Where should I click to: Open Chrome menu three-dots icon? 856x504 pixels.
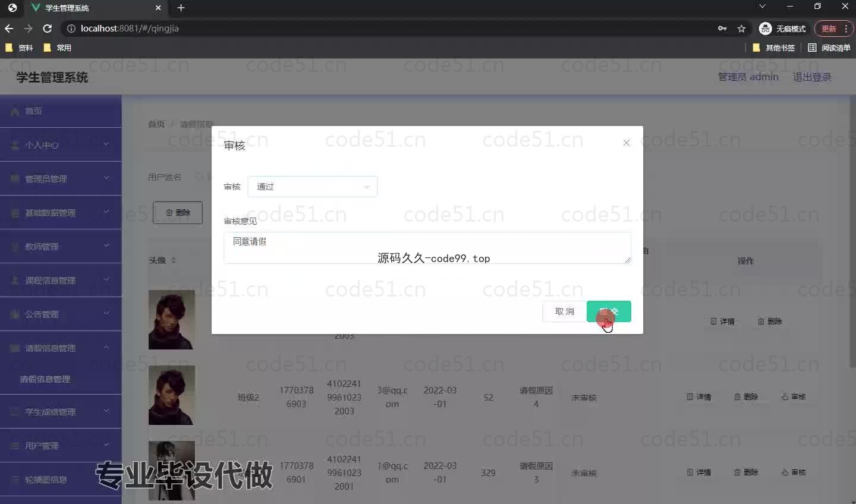click(x=846, y=29)
